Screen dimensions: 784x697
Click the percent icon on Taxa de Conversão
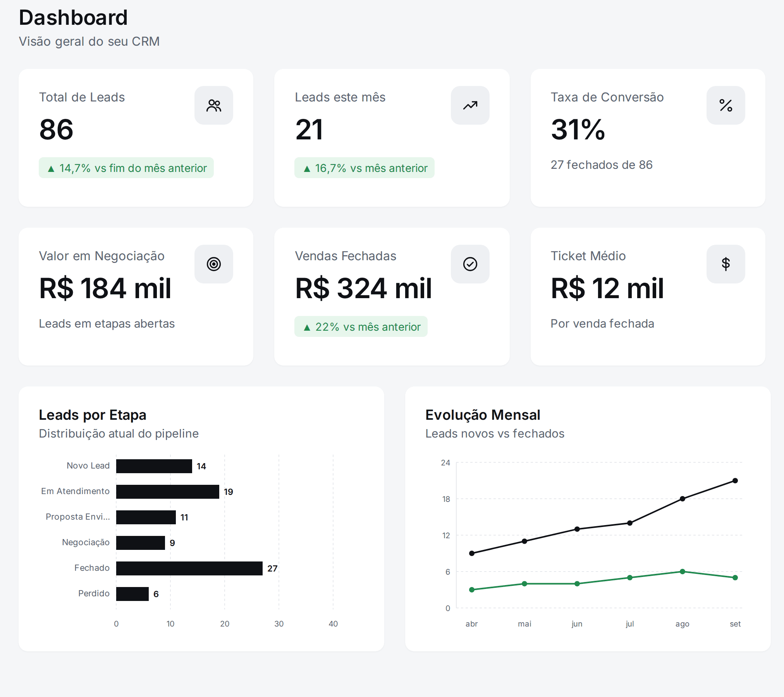[x=726, y=105]
